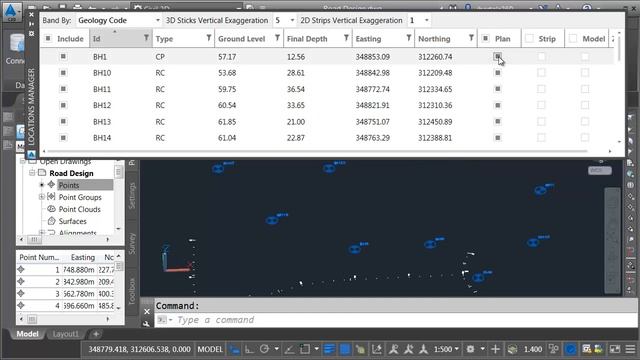Toggle Plan checkbox for BH13
640x360 pixels.
point(498,122)
